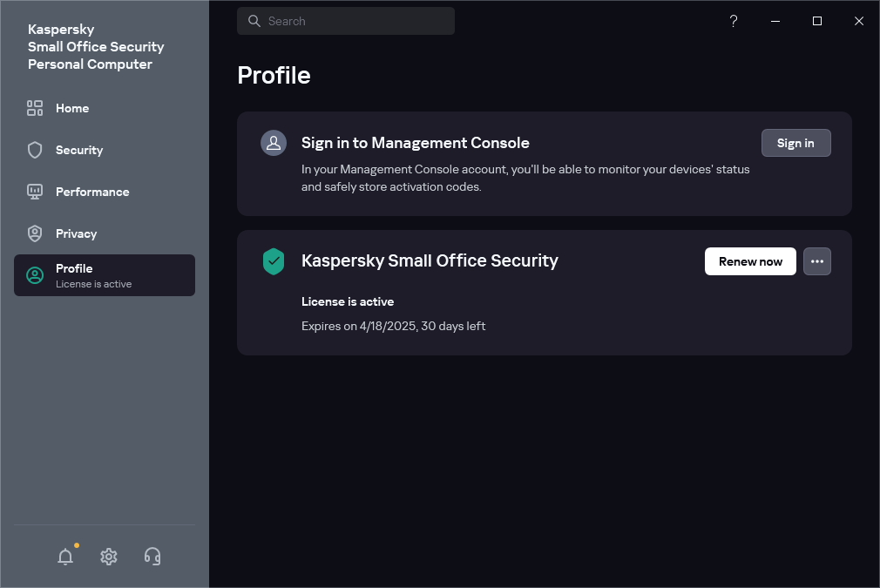Open notifications via the bell icon
The height and width of the screenshot is (588, 880).
coord(65,556)
